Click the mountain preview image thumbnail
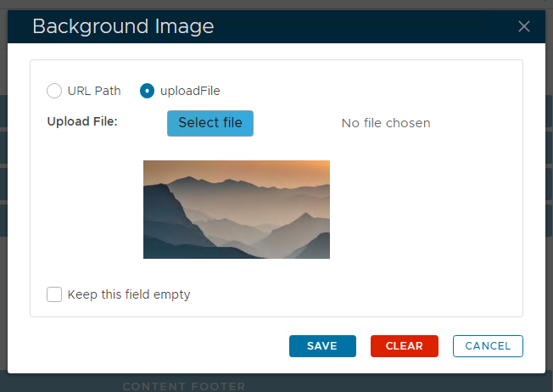 (236, 209)
